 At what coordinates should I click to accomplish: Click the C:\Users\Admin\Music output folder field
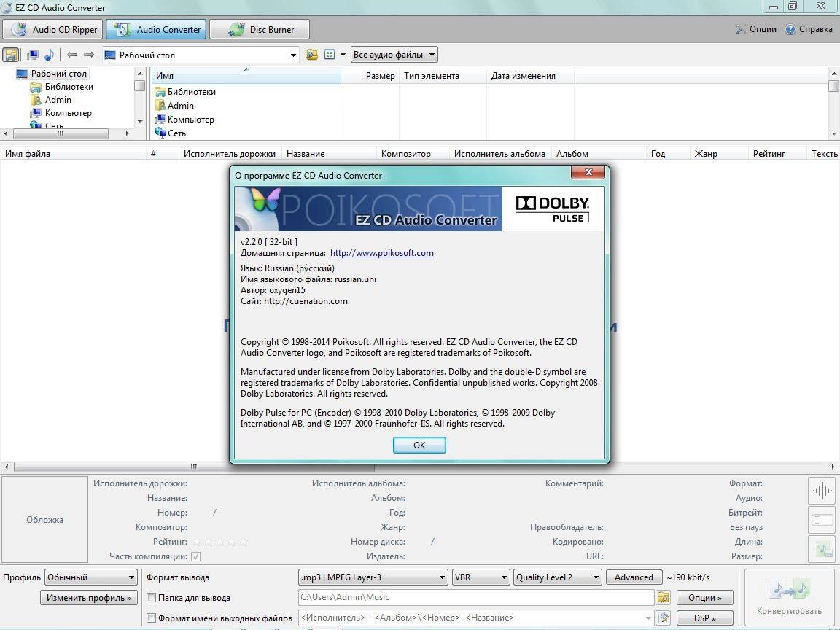click(475, 597)
